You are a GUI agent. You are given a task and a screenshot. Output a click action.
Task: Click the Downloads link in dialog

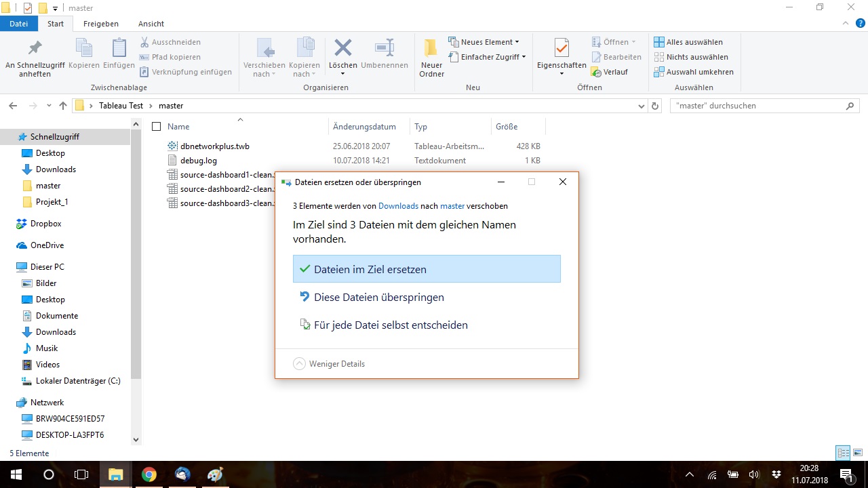coord(398,206)
